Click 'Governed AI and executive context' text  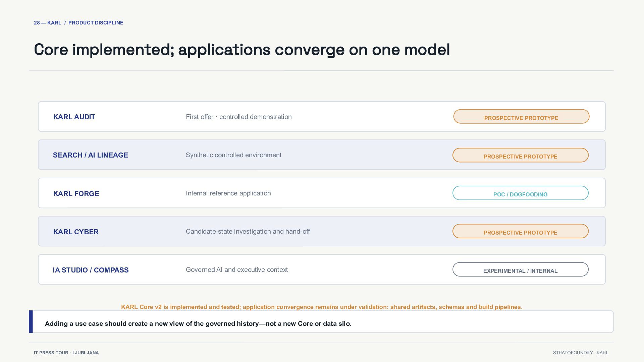pos(237,270)
